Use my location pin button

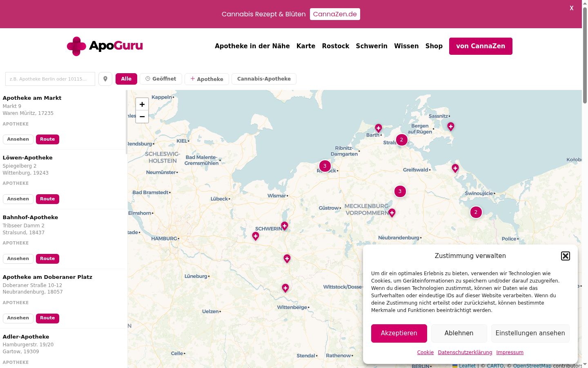[105, 79]
